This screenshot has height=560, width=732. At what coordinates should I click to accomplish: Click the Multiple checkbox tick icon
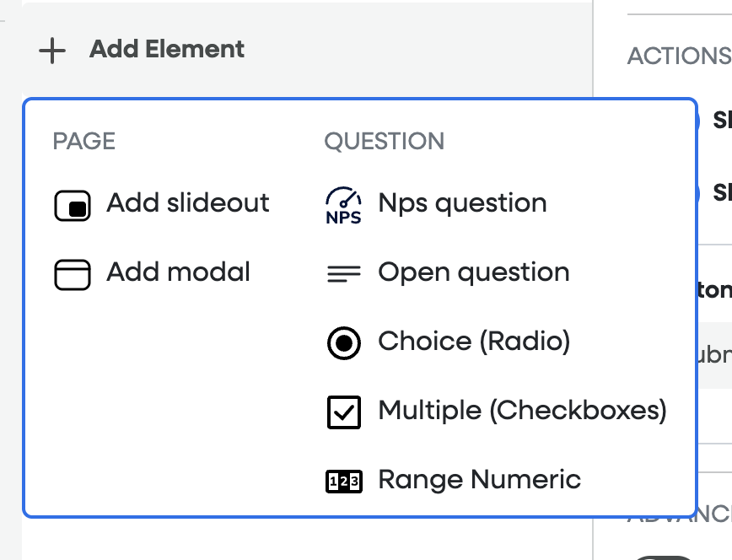(x=343, y=412)
